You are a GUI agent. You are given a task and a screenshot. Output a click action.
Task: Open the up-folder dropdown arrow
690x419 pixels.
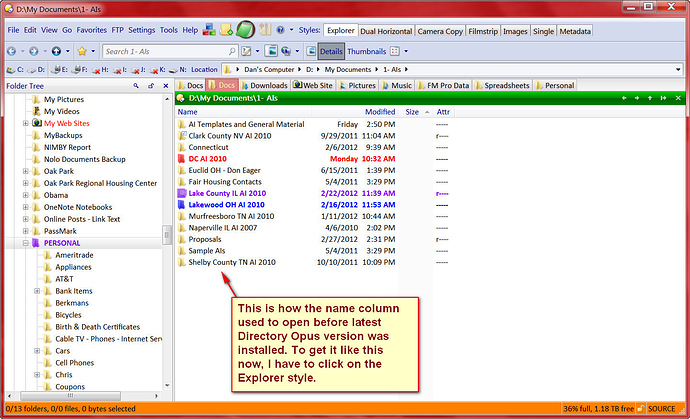67,51
